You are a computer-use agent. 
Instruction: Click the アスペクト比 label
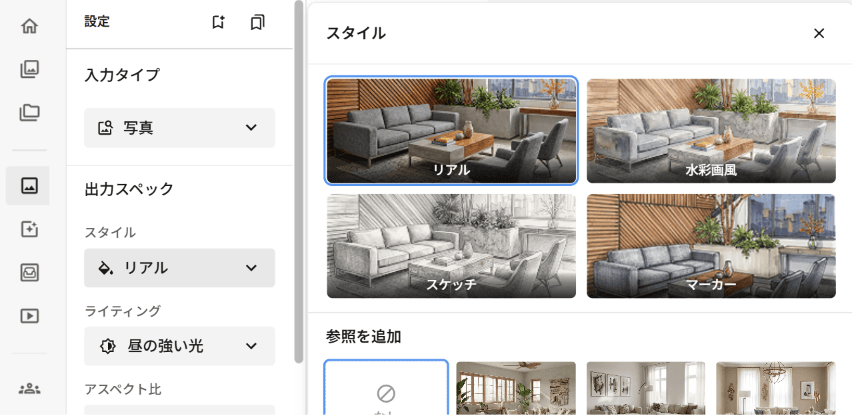pyautogui.click(x=123, y=389)
